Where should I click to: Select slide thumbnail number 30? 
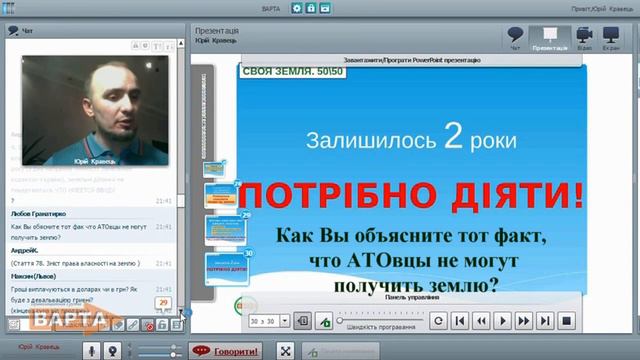[227, 268]
